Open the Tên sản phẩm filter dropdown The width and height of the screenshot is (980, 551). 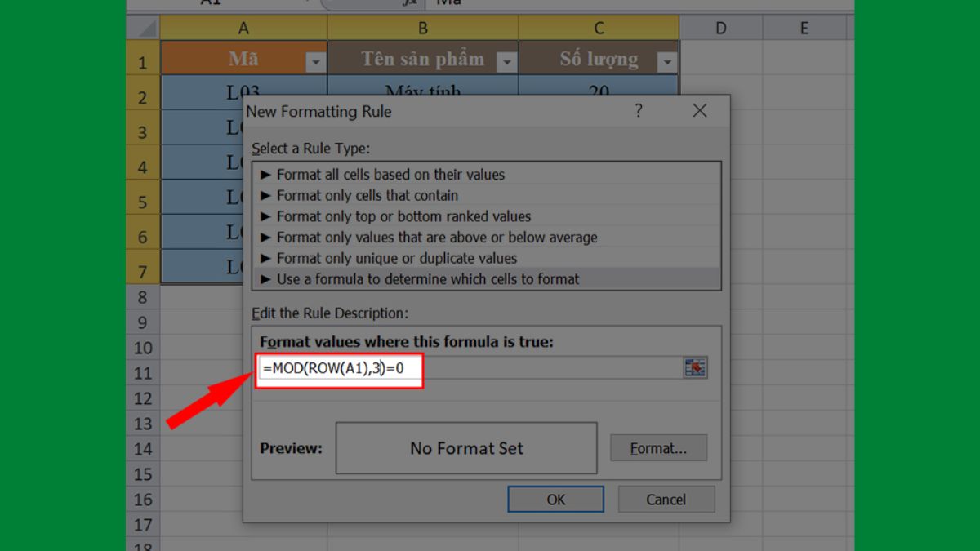click(506, 62)
